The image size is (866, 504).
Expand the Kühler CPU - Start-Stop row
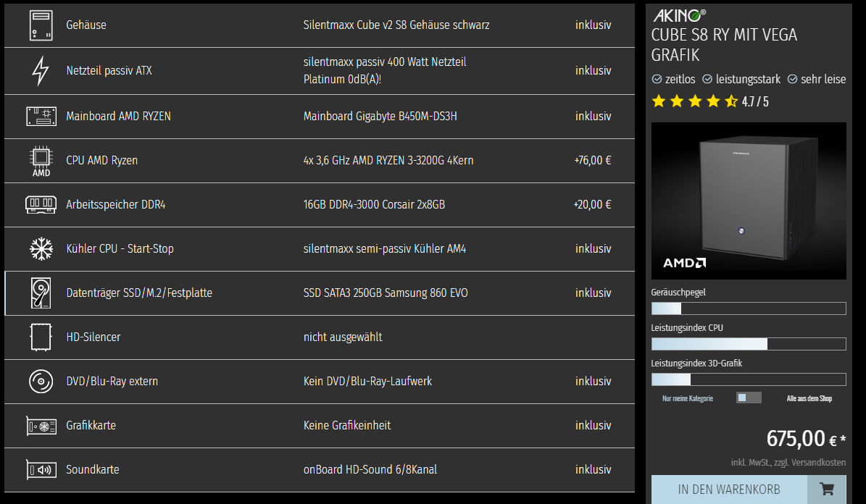coord(320,249)
